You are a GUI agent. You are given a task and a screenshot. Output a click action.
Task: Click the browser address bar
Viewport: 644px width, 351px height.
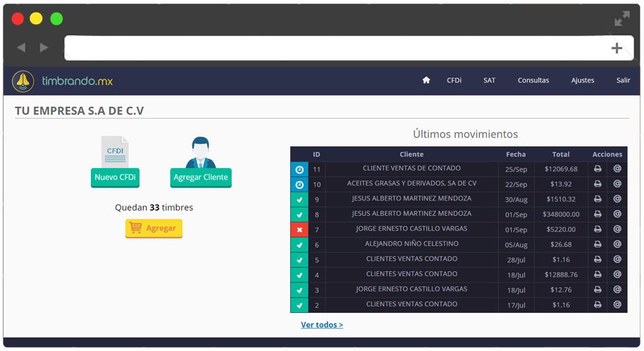point(333,48)
